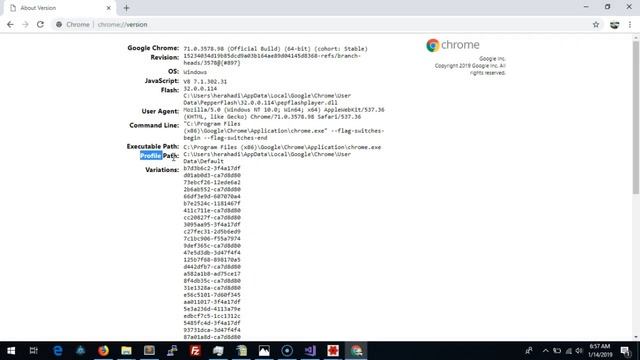
Task: Click the page scrollbar down arrow
Action: tap(636, 337)
